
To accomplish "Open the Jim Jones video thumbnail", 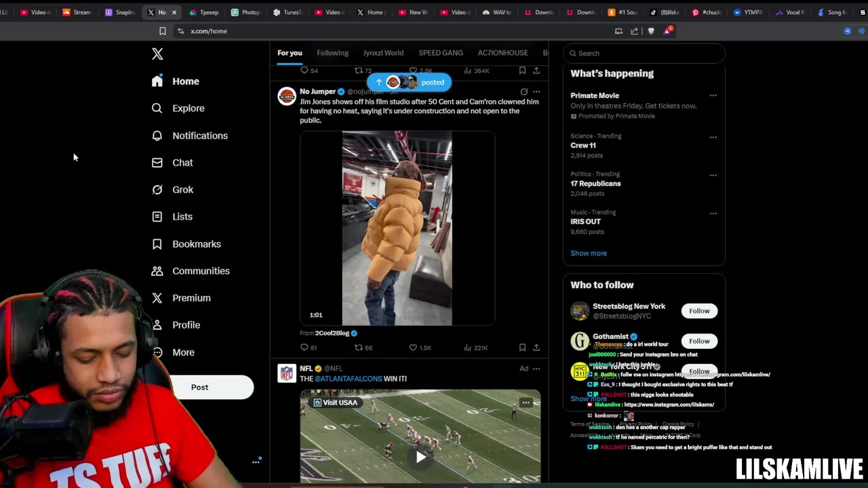I will (x=397, y=229).
